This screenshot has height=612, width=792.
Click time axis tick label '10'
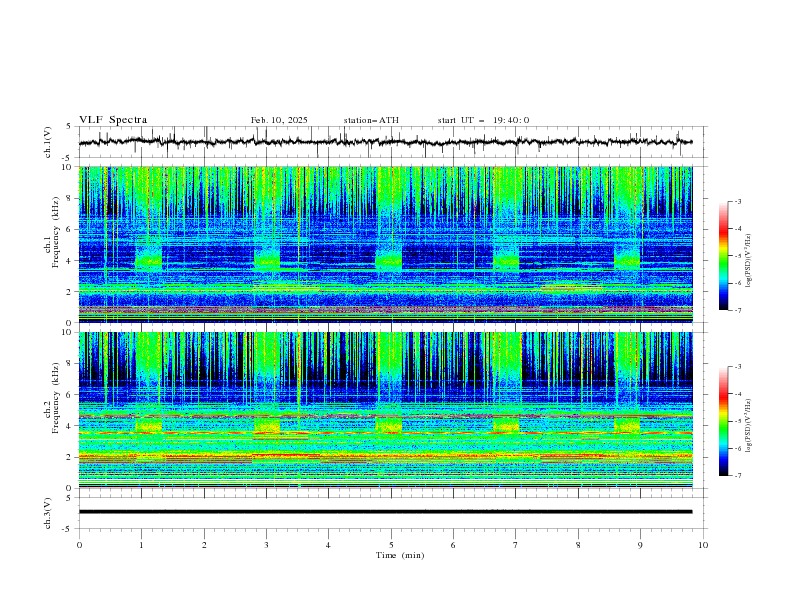[703, 545]
